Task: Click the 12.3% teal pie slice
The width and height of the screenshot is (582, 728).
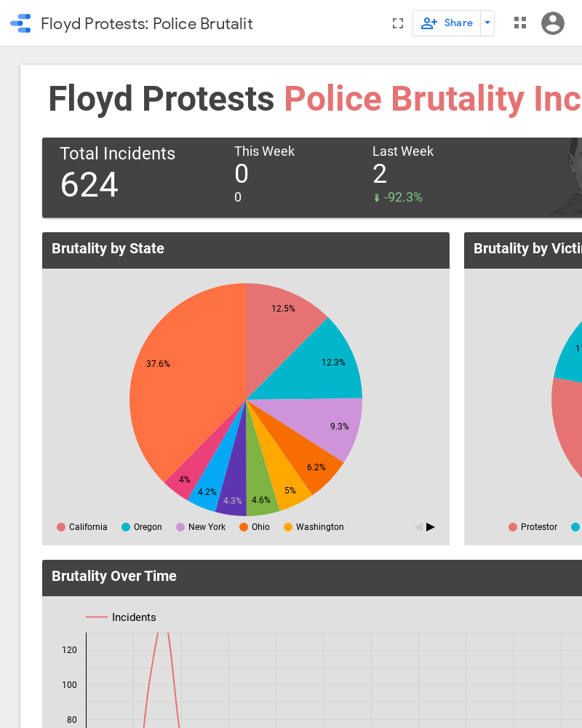Action: [x=331, y=360]
